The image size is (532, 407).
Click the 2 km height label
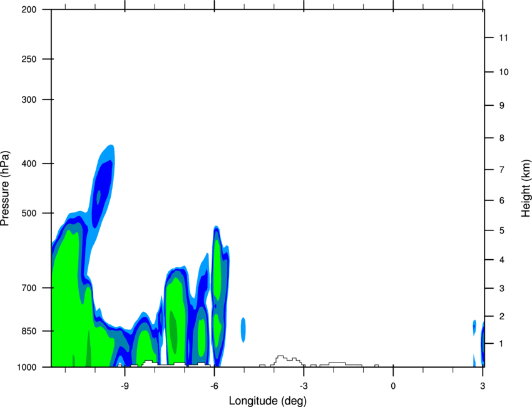(x=502, y=316)
